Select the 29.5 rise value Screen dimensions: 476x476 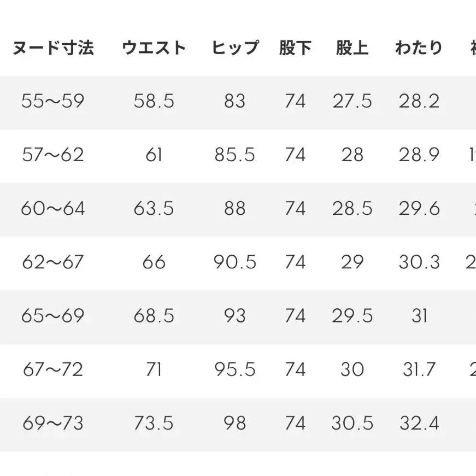coord(352,316)
